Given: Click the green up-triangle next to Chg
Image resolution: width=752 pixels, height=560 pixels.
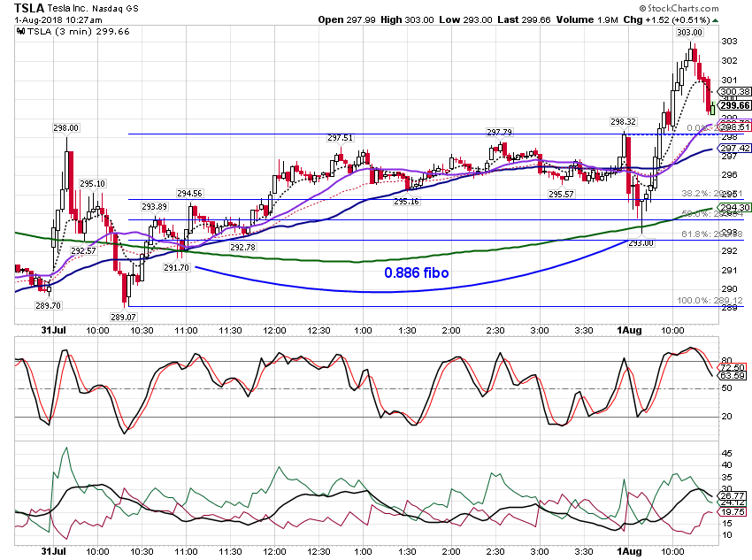Looking at the screenshot, I should click(715, 20).
